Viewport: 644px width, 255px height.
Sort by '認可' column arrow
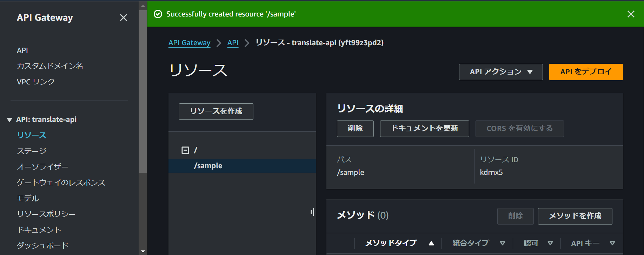[550, 243]
